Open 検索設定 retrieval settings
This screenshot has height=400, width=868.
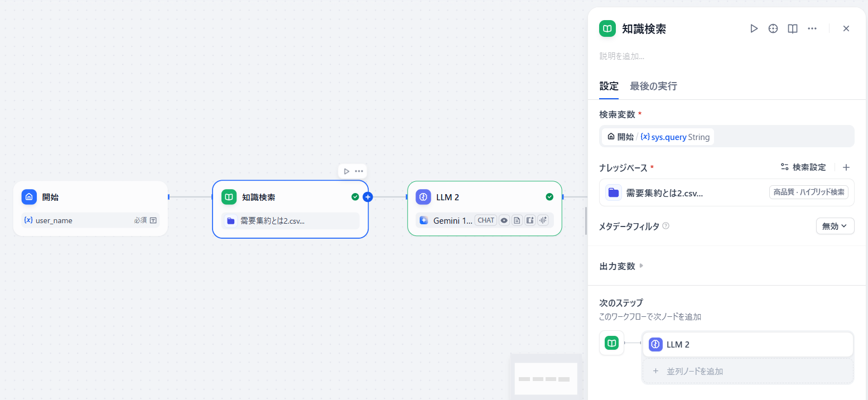pyautogui.click(x=804, y=167)
